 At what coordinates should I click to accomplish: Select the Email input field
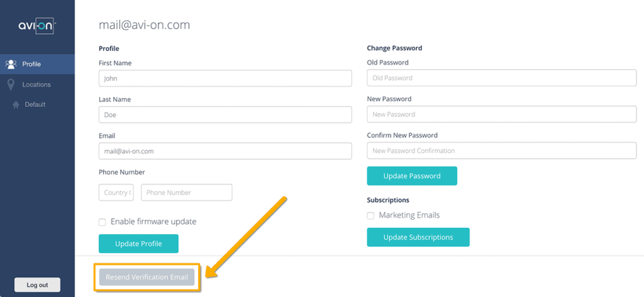(225, 151)
